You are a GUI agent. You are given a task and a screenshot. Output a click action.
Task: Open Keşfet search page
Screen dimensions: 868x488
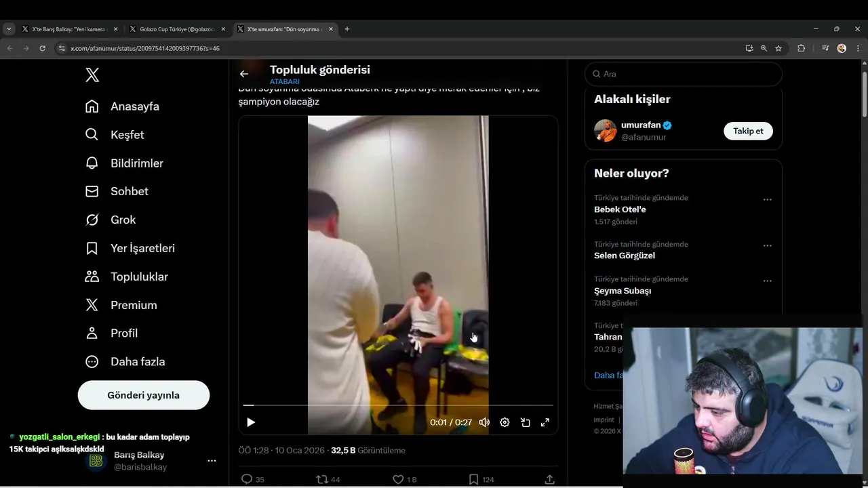click(114, 135)
